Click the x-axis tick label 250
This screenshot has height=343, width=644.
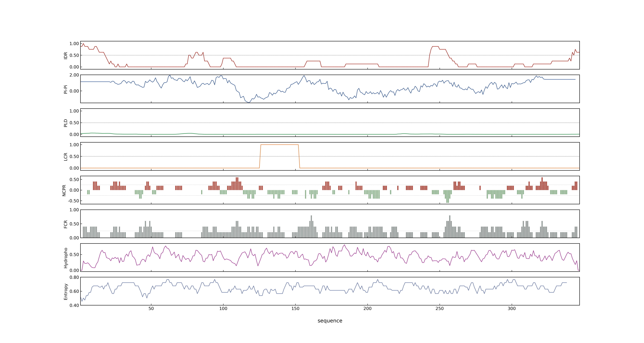click(439, 309)
